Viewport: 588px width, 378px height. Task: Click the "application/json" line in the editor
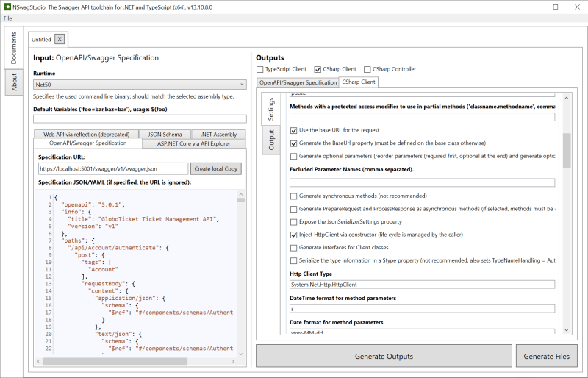pos(130,298)
